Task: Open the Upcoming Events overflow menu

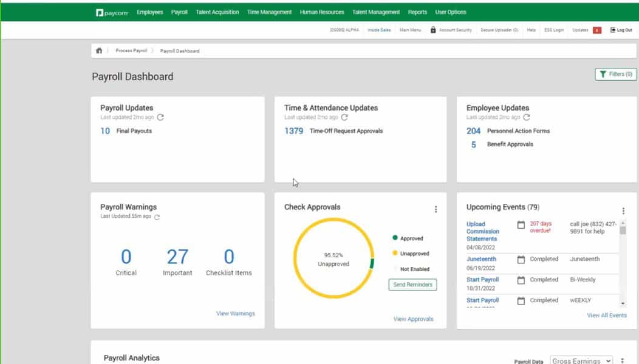Action: tap(624, 210)
